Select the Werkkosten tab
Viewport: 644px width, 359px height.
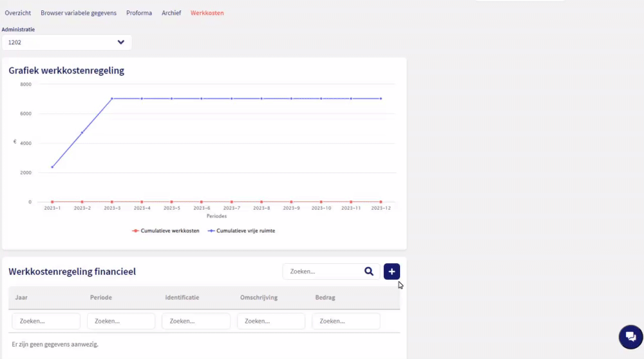[207, 13]
